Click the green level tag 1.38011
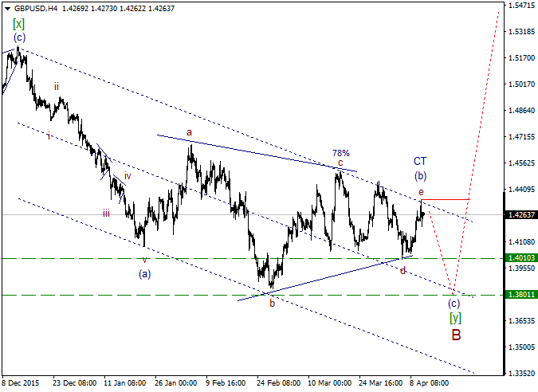The width and height of the screenshot is (538, 392). click(521, 294)
